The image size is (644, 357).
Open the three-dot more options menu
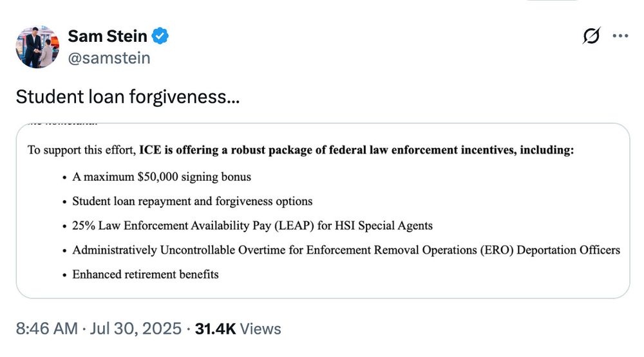point(620,36)
